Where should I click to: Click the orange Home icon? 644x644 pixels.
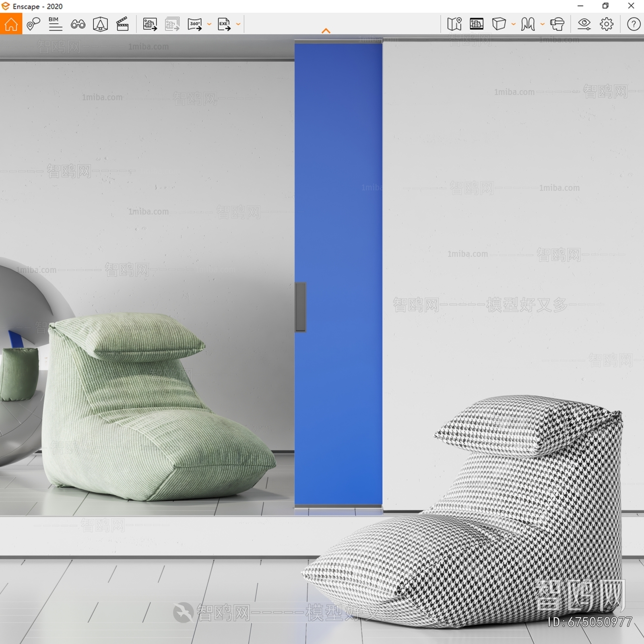pos(11,24)
